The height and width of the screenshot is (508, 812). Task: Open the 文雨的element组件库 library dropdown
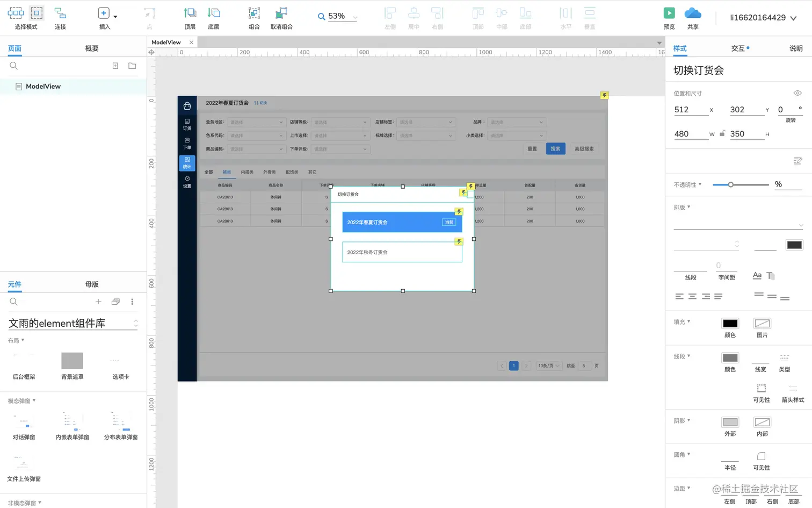pyautogui.click(x=73, y=323)
